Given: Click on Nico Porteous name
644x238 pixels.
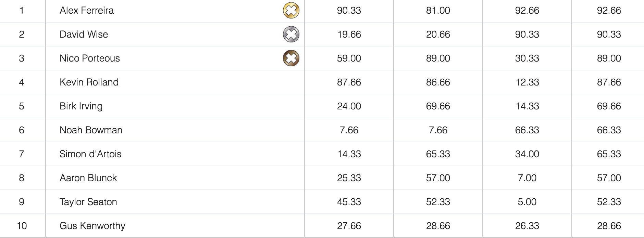Looking at the screenshot, I should click(90, 58).
